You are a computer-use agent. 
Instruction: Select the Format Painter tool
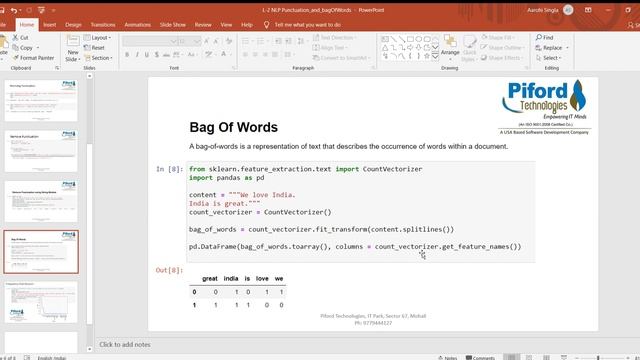tap(33, 58)
